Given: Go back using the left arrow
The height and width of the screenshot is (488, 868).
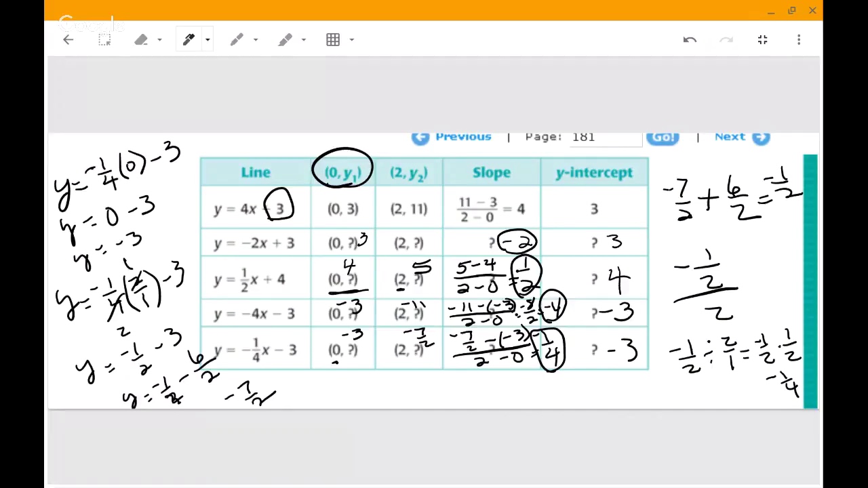Looking at the screenshot, I should pyautogui.click(x=68, y=40).
